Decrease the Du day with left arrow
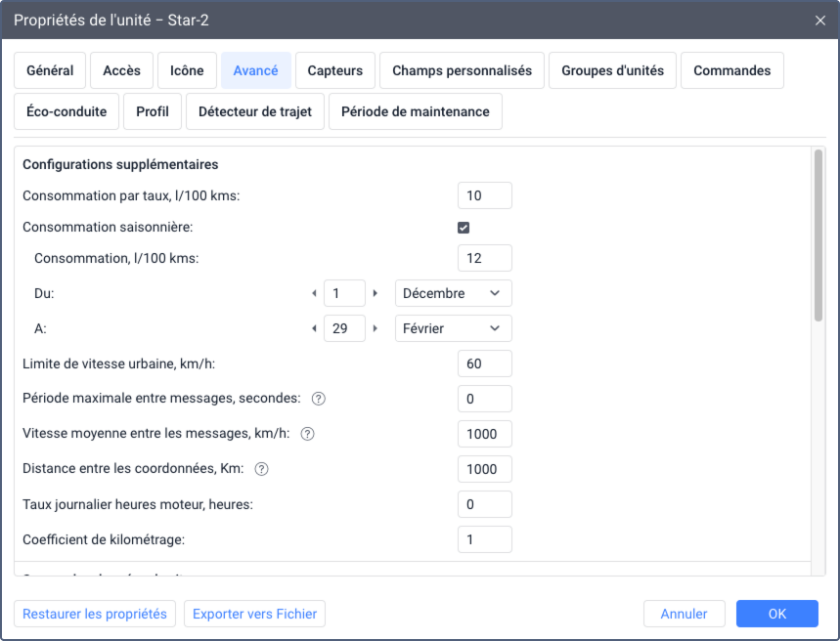Screen dimensions: 840x641 (x=314, y=293)
